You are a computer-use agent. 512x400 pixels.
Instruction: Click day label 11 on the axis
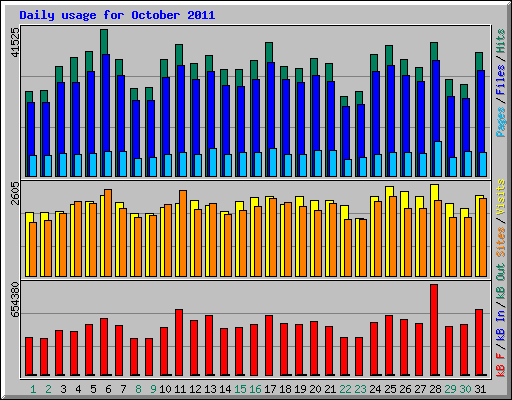click(180, 389)
